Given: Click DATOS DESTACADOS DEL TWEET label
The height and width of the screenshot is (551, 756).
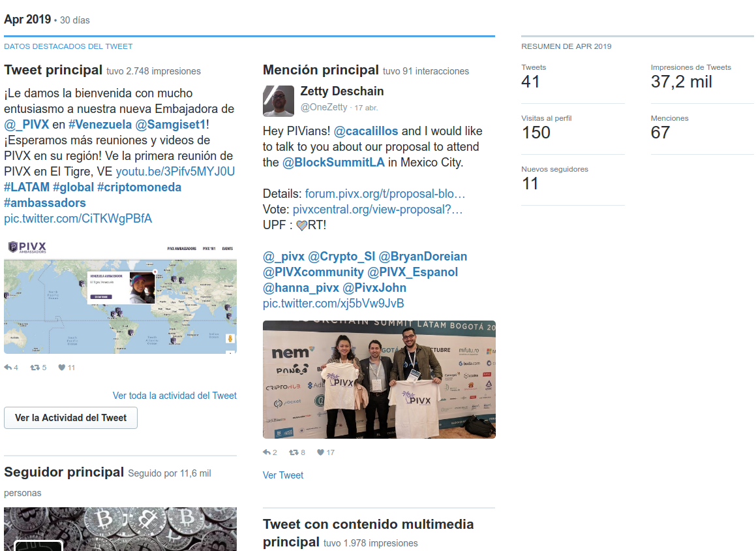Looking at the screenshot, I should 68,46.
